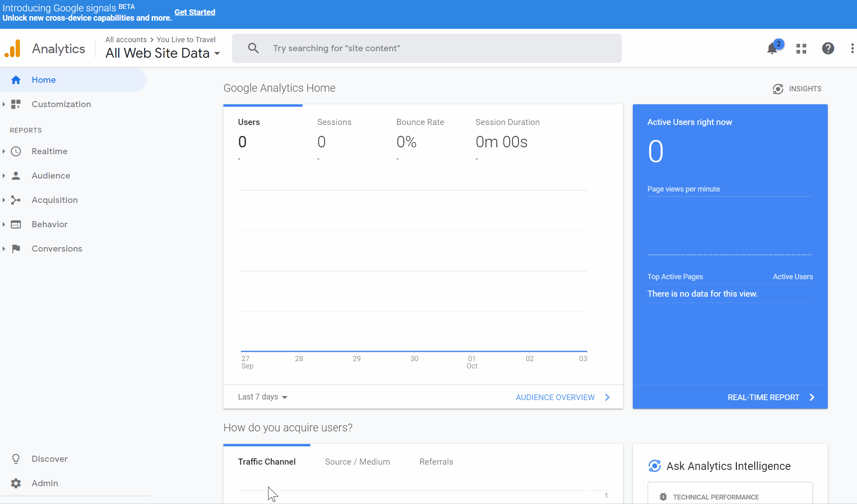Click the Home house icon
The width and height of the screenshot is (857, 504).
pos(16,80)
